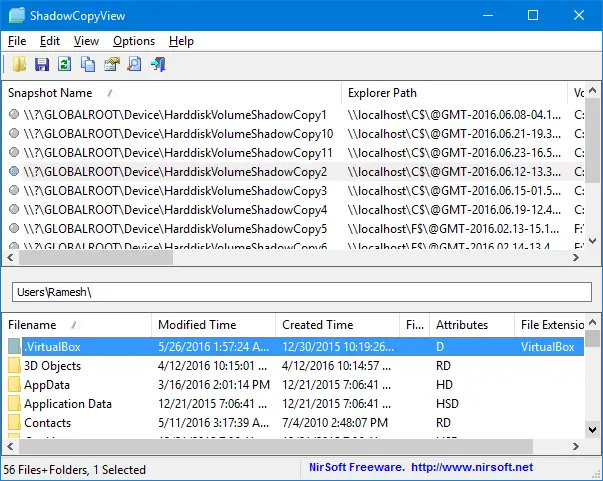Viewport: 603px width, 481px height.
Task: Click scroll-right arrow of file list
Action: tap(576, 446)
